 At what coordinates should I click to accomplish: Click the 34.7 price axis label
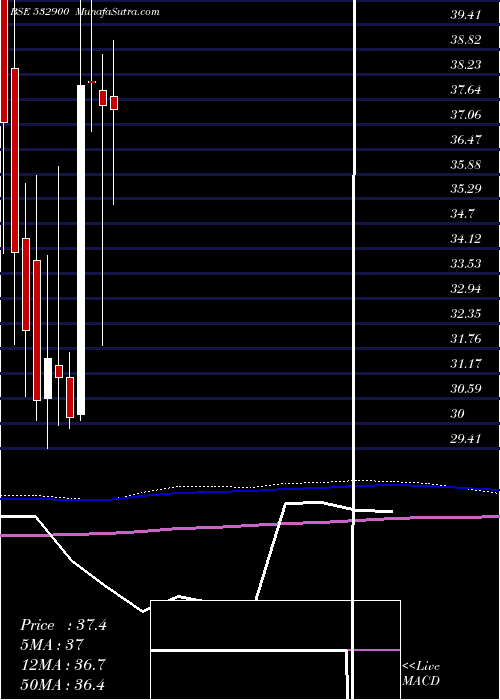462,214
